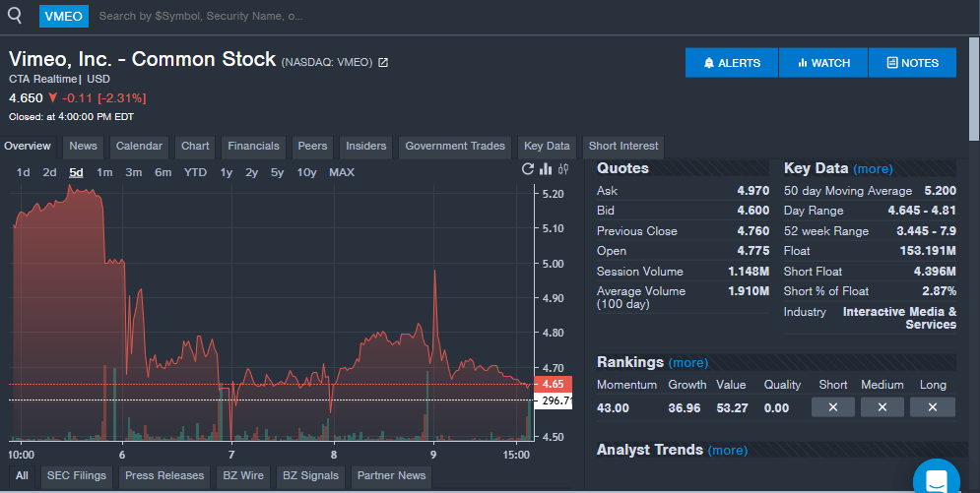Switch to the candlestick chart icon
Screen dimensions: 980x493
[563, 169]
